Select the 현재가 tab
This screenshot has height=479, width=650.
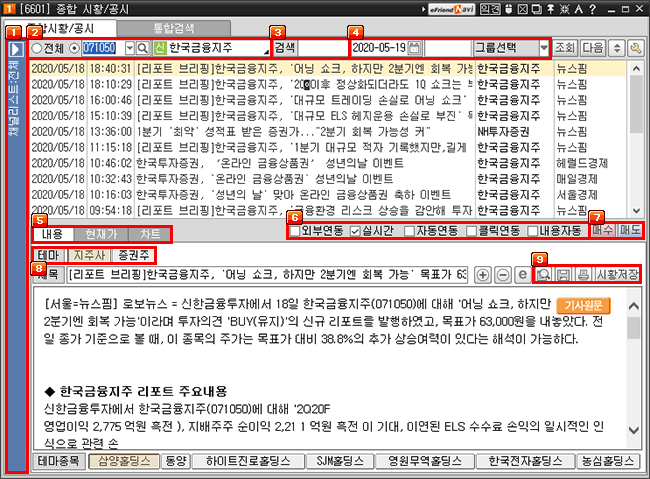tap(101, 234)
